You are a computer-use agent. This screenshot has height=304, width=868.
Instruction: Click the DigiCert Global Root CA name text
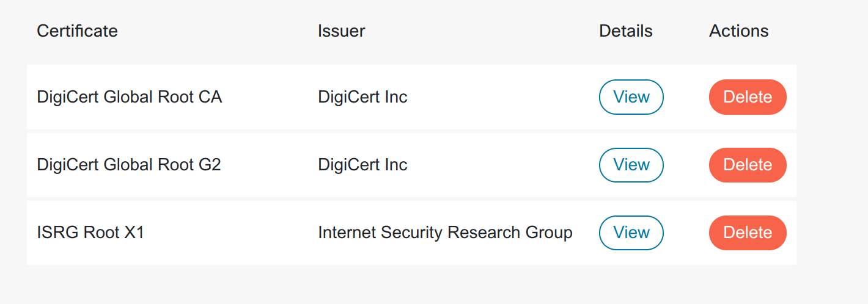(129, 97)
